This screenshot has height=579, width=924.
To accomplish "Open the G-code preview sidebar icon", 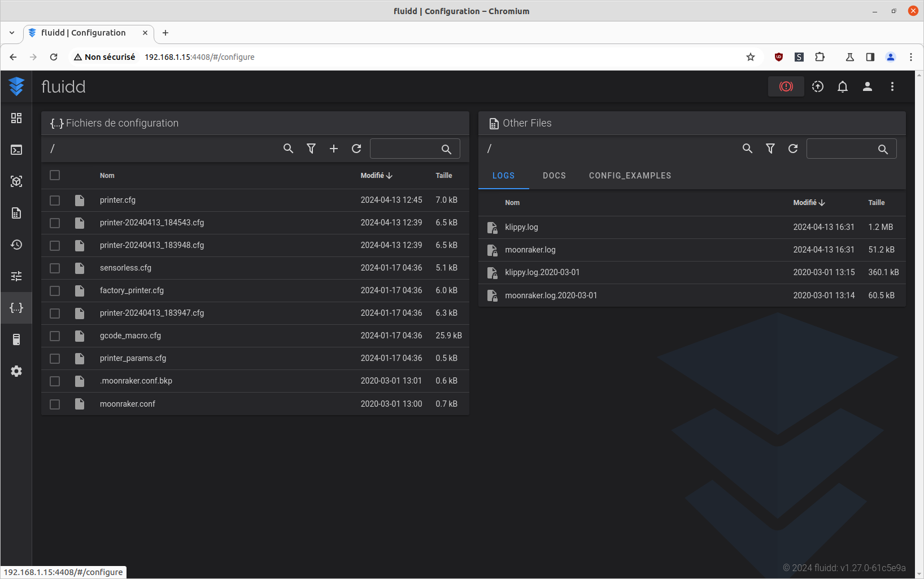I will pyautogui.click(x=16, y=181).
